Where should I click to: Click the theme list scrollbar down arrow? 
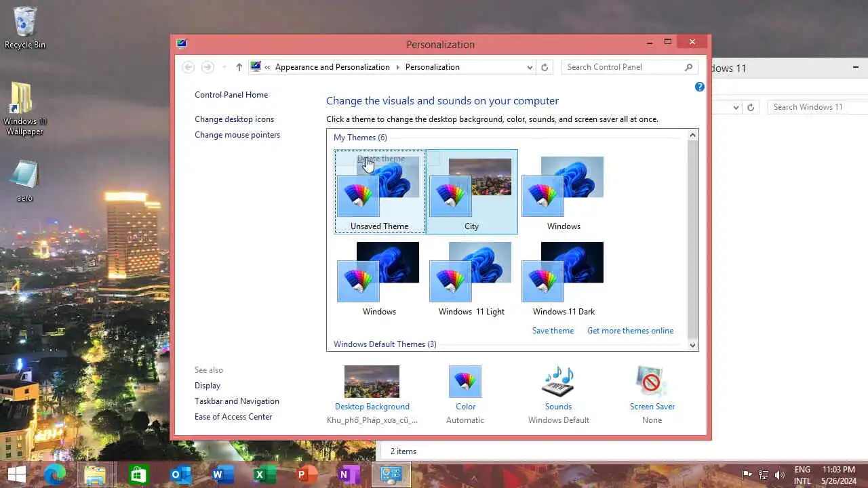click(x=692, y=345)
